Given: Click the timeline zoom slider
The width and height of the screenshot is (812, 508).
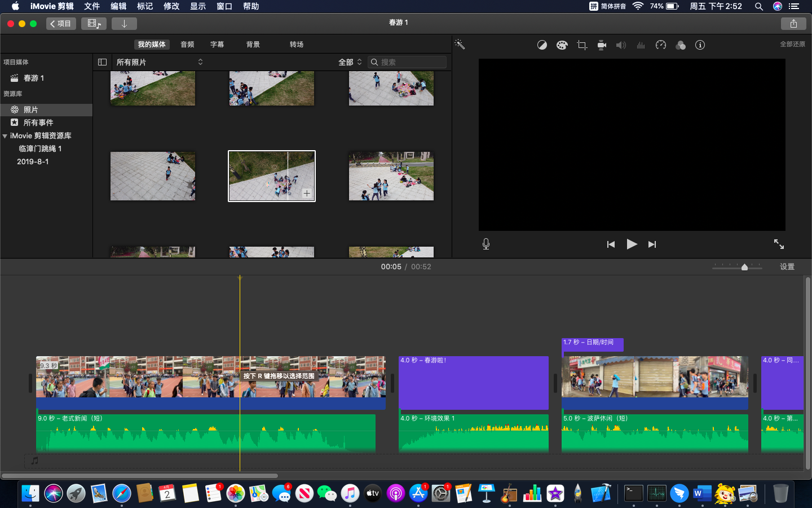Looking at the screenshot, I should [744, 267].
